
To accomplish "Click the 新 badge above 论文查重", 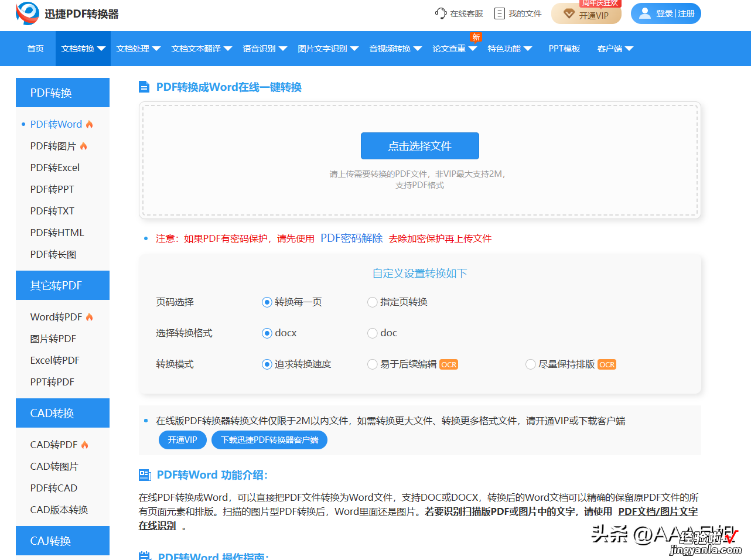I will click(x=476, y=37).
